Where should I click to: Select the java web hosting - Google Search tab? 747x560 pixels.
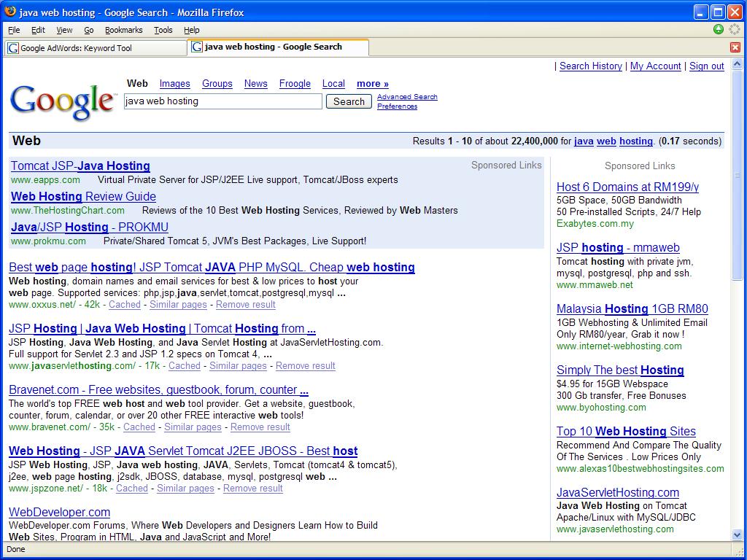tap(279, 47)
